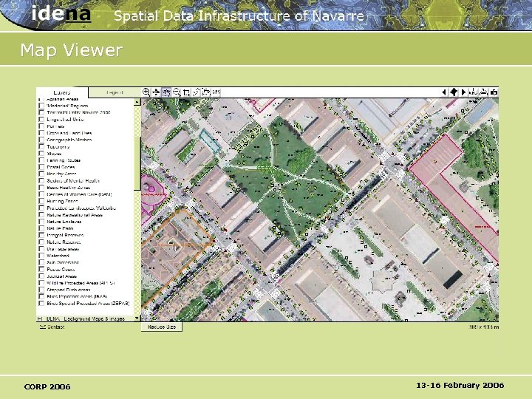Click the map extent size readout
This screenshot has height=399, width=532.
pyautogui.click(x=483, y=327)
